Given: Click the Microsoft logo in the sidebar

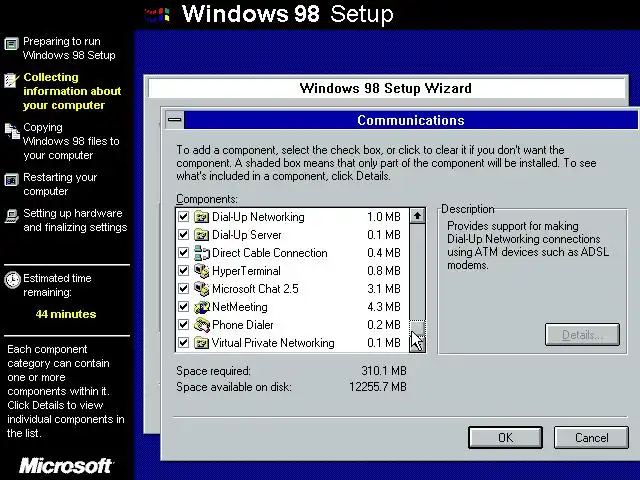Looking at the screenshot, I should tap(66, 465).
